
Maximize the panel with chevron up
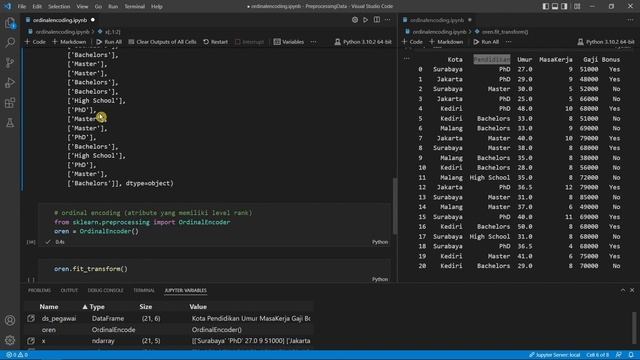pyautogui.click(x=623, y=290)
